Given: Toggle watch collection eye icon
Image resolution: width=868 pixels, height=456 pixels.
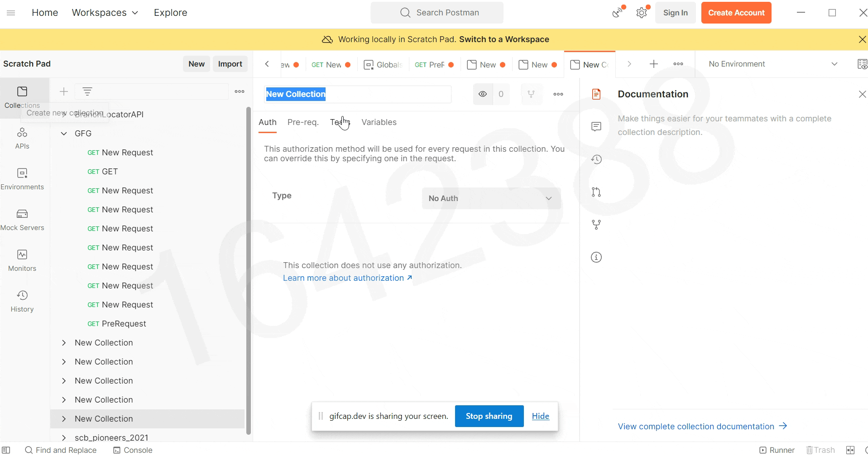Looking at the screenshot, I should [x=483, y=94].
